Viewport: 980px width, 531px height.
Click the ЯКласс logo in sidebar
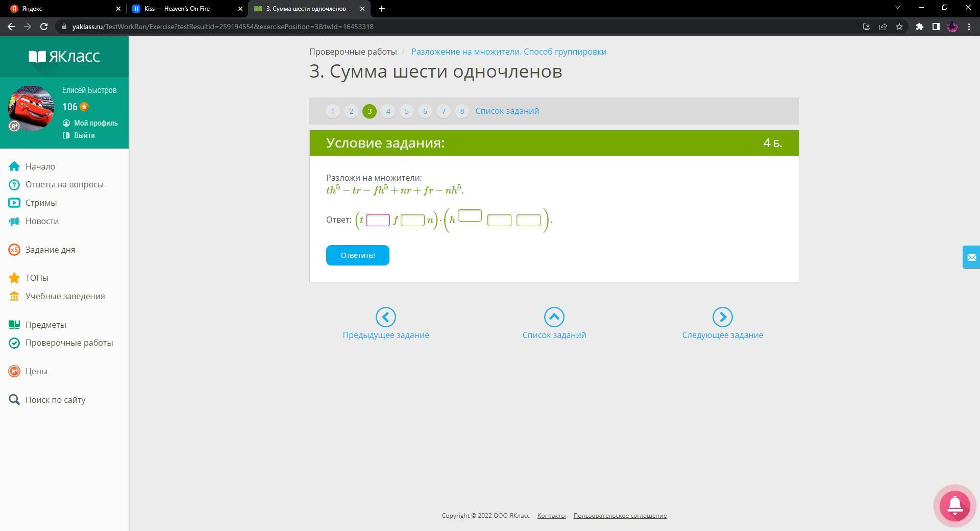(x=64, y=56)
